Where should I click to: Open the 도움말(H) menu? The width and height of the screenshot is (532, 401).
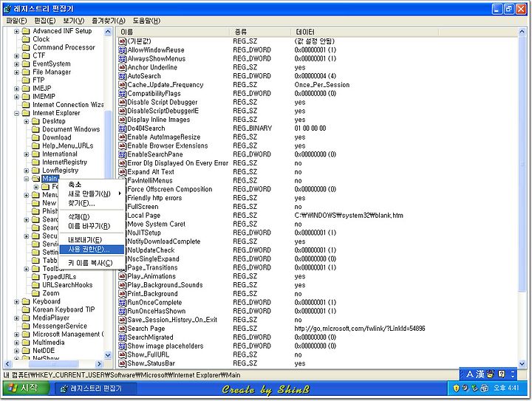(x=146, y=21)
